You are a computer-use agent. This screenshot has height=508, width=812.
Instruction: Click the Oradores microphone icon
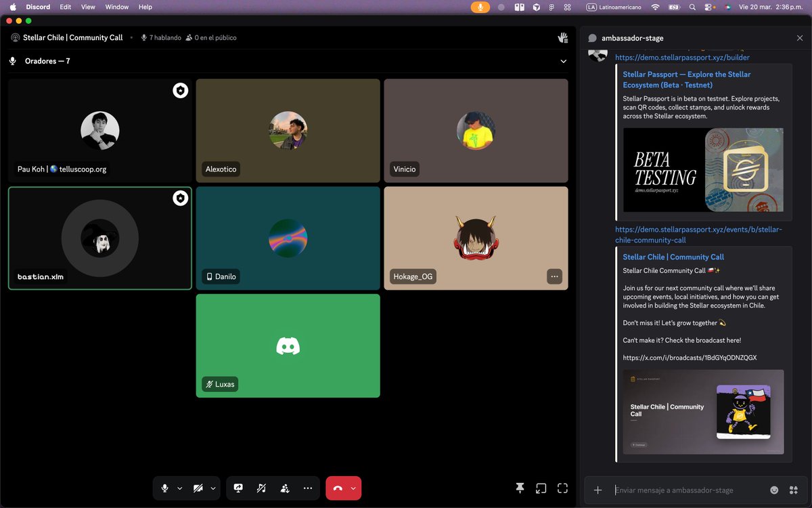[13, 61]
